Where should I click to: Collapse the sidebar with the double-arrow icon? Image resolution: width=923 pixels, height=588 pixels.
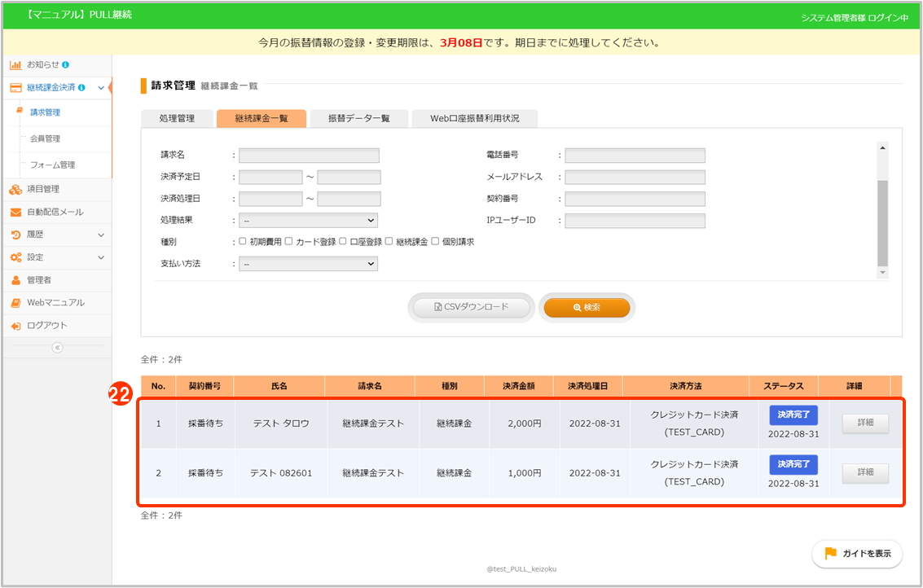tap(57, 348)
